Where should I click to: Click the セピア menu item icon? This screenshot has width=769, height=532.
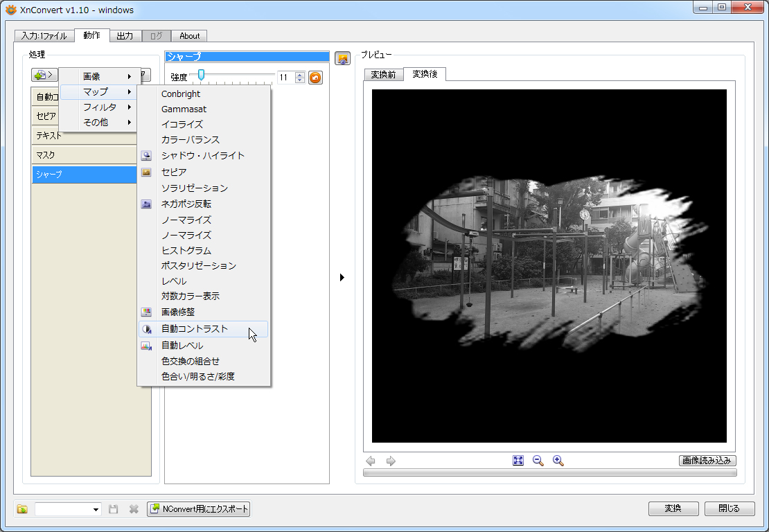(146, 172)
